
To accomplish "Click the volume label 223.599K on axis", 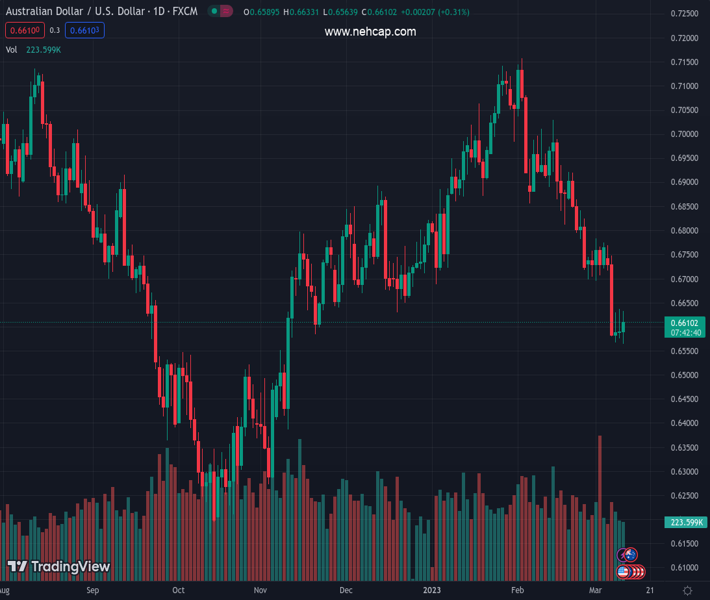I will click(x=685, y=522).
